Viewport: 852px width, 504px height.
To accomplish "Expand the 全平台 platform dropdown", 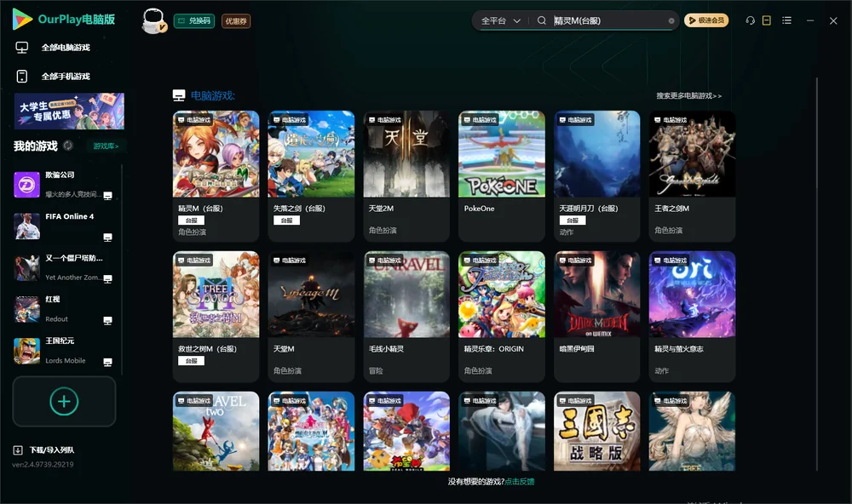I will [x=500, y=20].
